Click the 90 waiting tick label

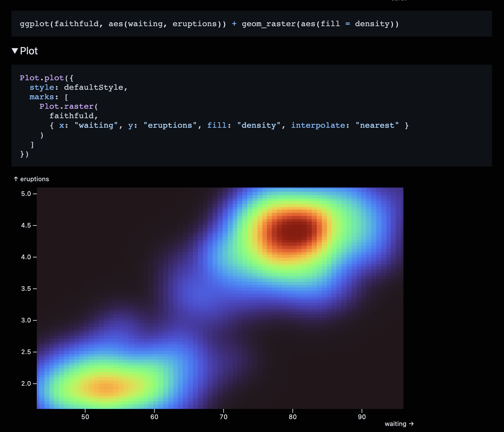pos(362,416)
